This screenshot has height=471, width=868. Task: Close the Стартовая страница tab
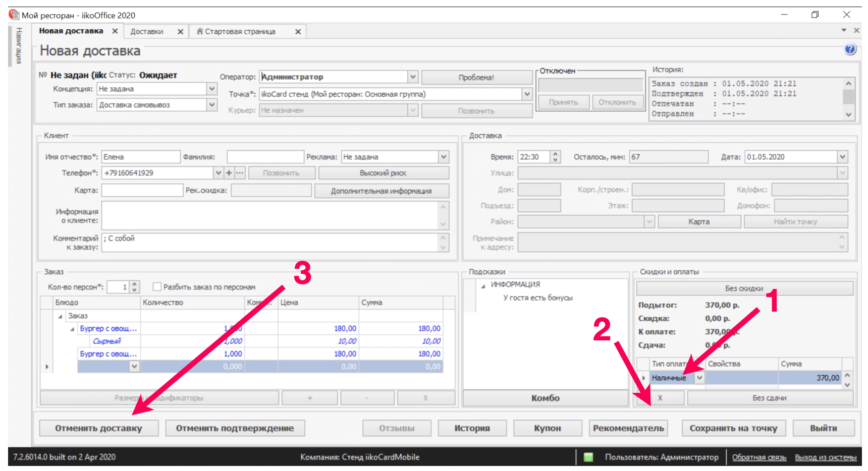(298, 32)
